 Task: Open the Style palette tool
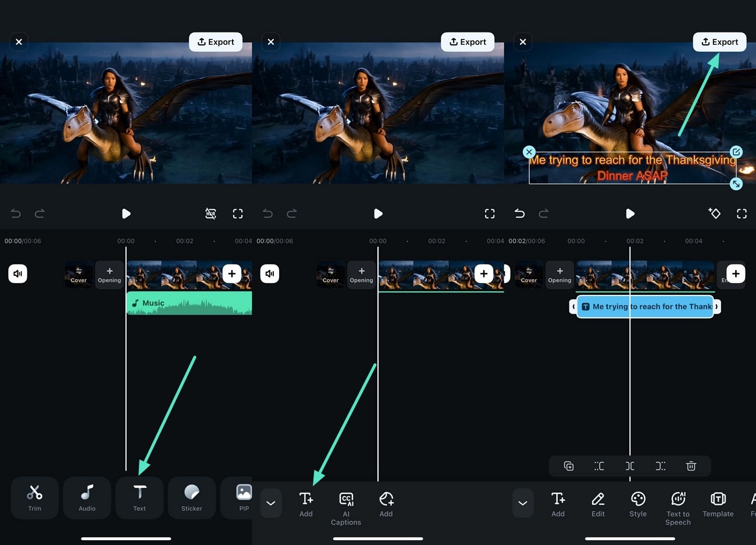click(638, 504)
